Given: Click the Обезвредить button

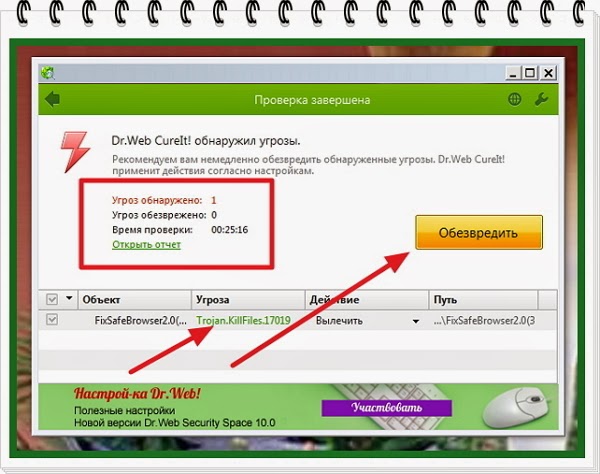Looking at the screenshot, I should (x=479, y=232).
